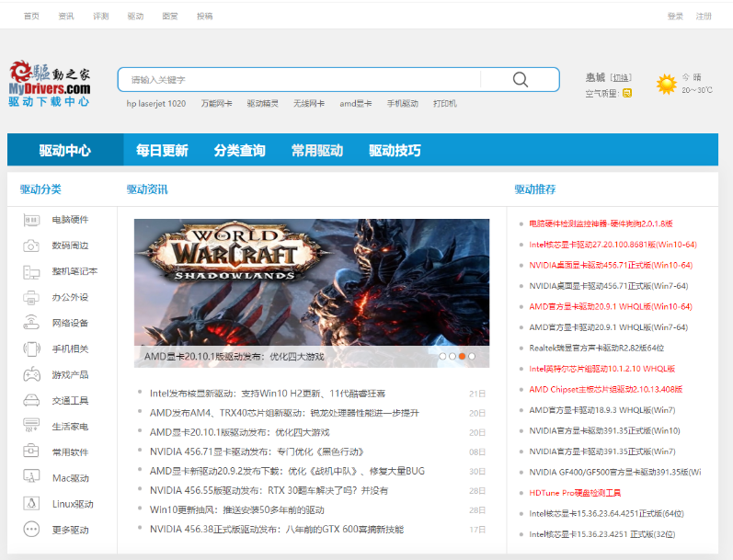Screen dimensions: 733x560
Task: Switch to the 分类查询 tab
Action: point(239,150)
